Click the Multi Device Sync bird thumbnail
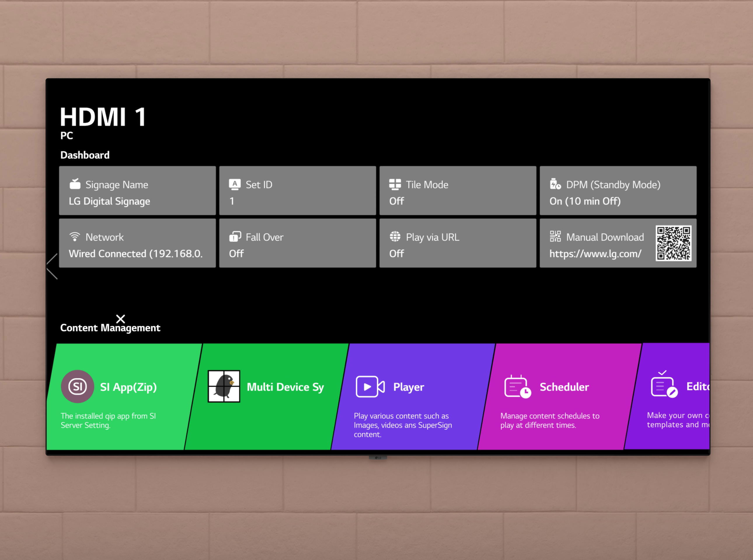The image size is (753, 560). (224, 386)
